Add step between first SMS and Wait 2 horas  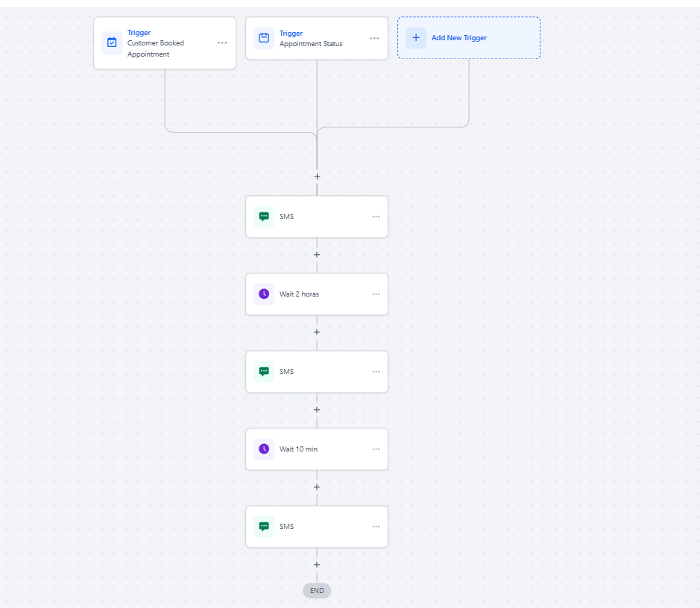(x=317, y=255)
